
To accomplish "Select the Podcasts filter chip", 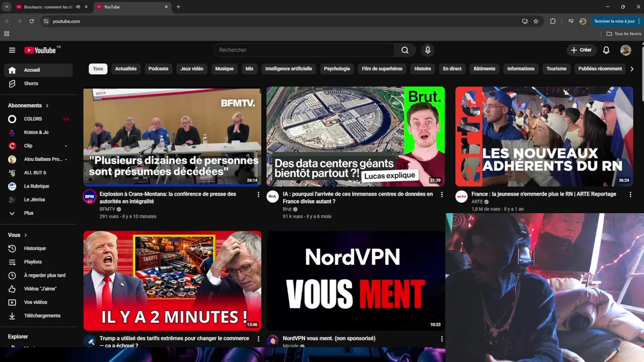I will click(x=158, y=69).
